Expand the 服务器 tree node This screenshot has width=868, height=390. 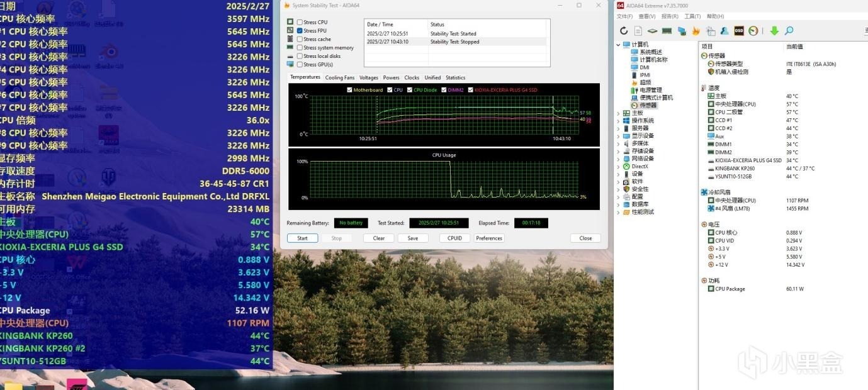tap(618, 128)
